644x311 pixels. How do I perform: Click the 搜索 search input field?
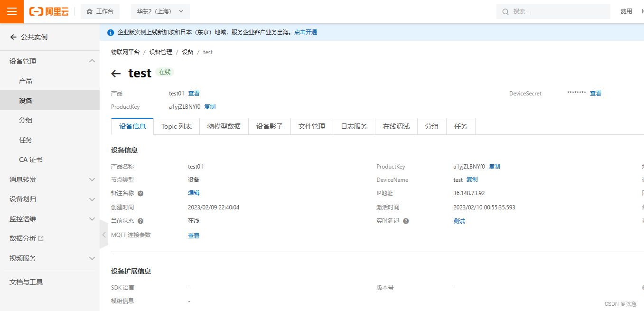(553, 11)
